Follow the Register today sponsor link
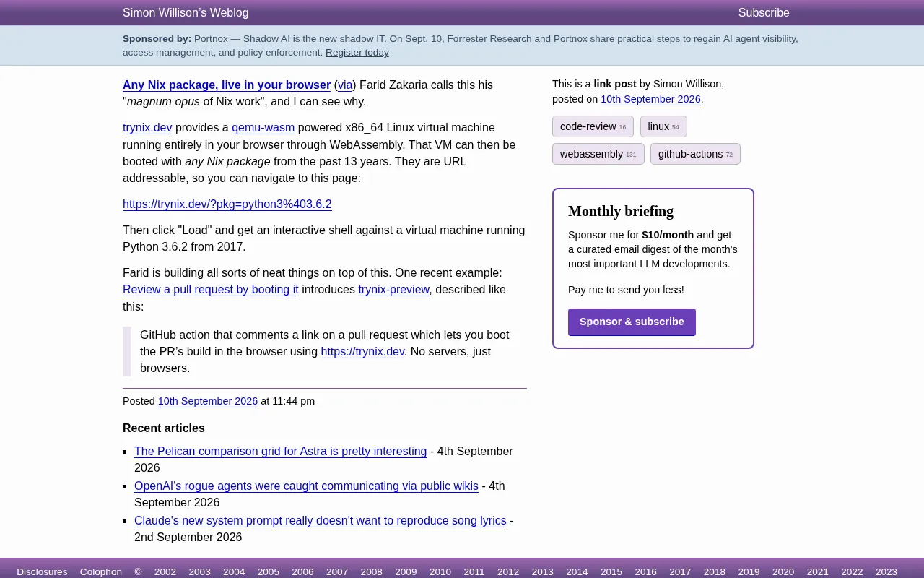 coord(357,52)
